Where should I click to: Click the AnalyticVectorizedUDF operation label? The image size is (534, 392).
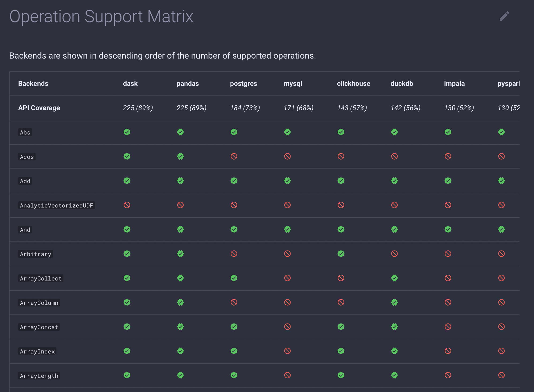point(56,205)
